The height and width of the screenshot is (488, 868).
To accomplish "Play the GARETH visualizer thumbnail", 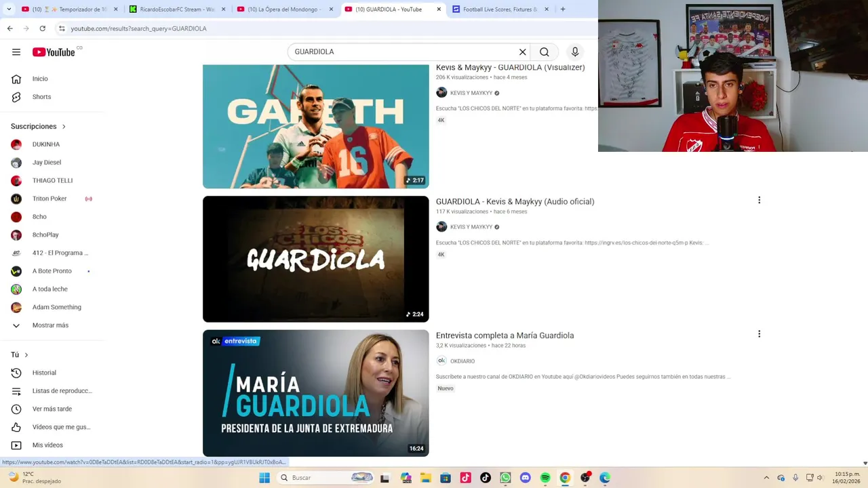I will (315, 127).
